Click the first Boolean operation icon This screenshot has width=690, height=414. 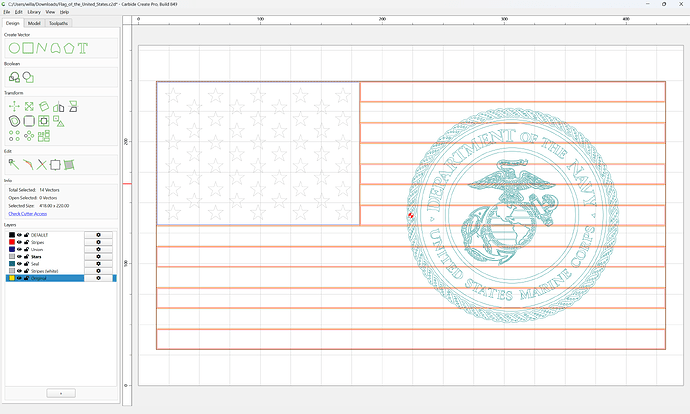pos(14,77)
